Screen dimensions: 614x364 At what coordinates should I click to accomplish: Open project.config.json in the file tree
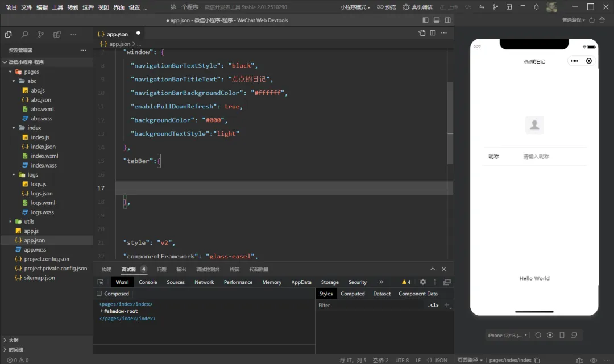click(46, 259)
